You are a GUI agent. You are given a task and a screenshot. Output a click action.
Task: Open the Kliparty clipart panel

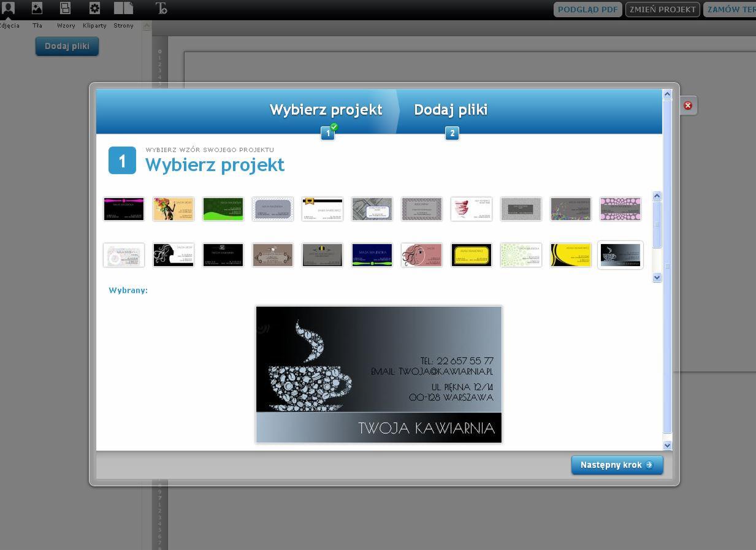point(94,9)
